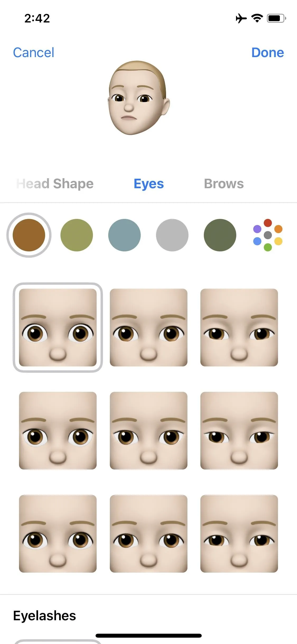Tap the airplane mode status icon
The image size is (297, 644).
coord(241,18)
